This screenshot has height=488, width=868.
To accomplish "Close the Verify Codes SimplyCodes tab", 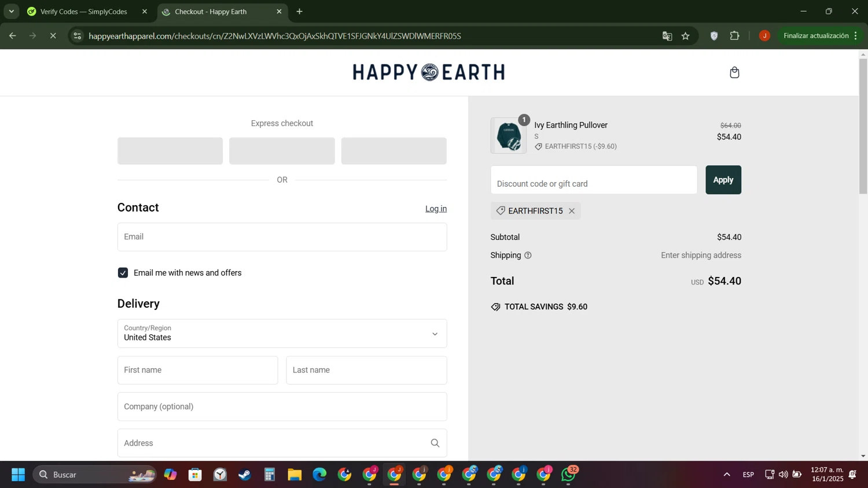I will click(145, 12).
